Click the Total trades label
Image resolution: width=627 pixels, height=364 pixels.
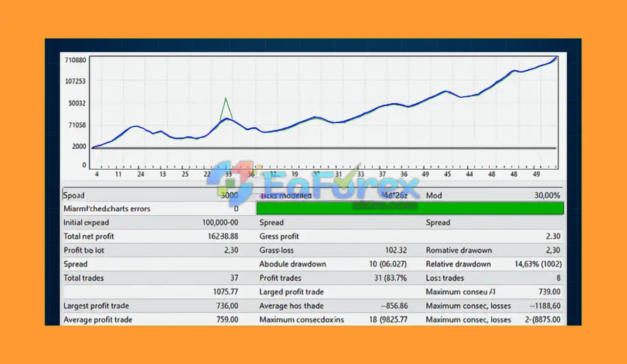pos(84,278)
